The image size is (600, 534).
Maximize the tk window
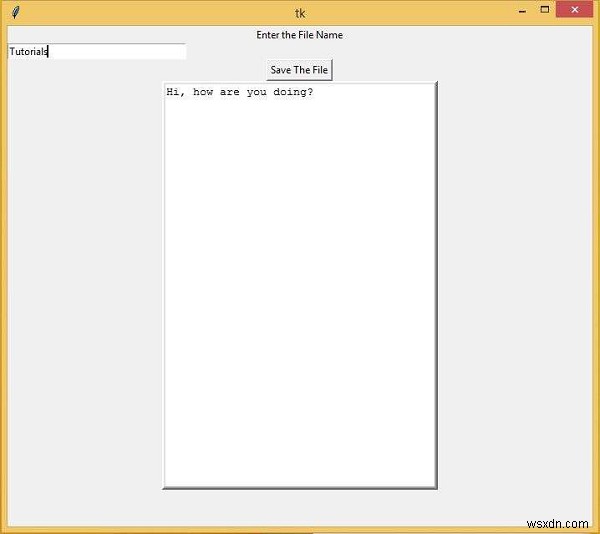(545, 10)
